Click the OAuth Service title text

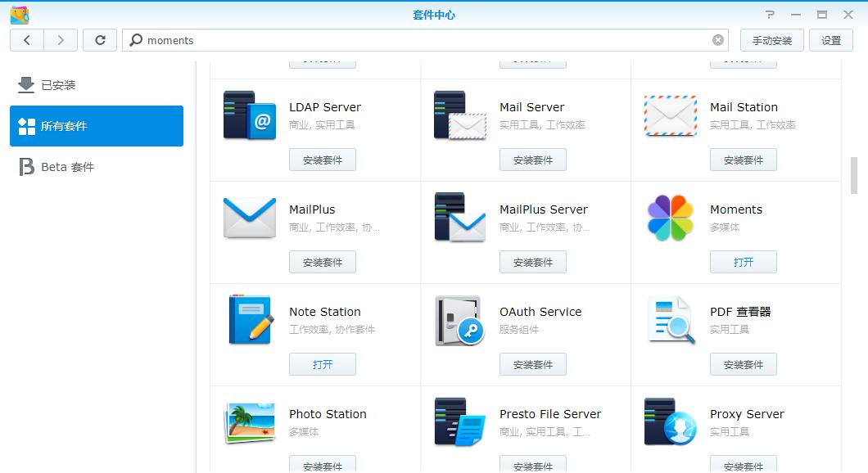coord(540,312)
